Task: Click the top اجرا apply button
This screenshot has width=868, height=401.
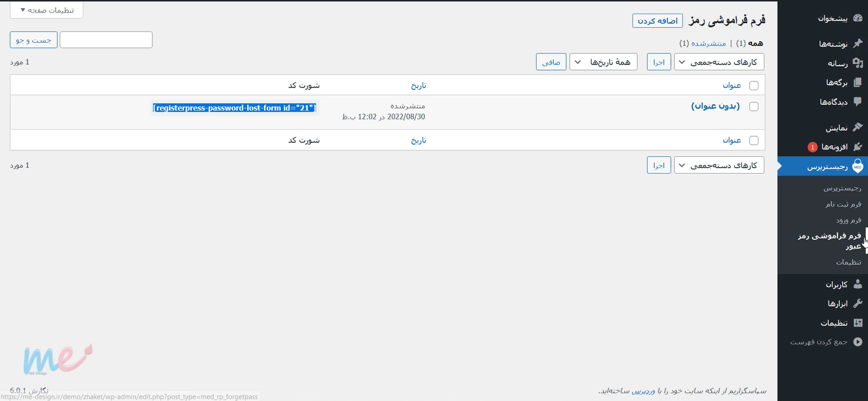Action: click(659, 62)
